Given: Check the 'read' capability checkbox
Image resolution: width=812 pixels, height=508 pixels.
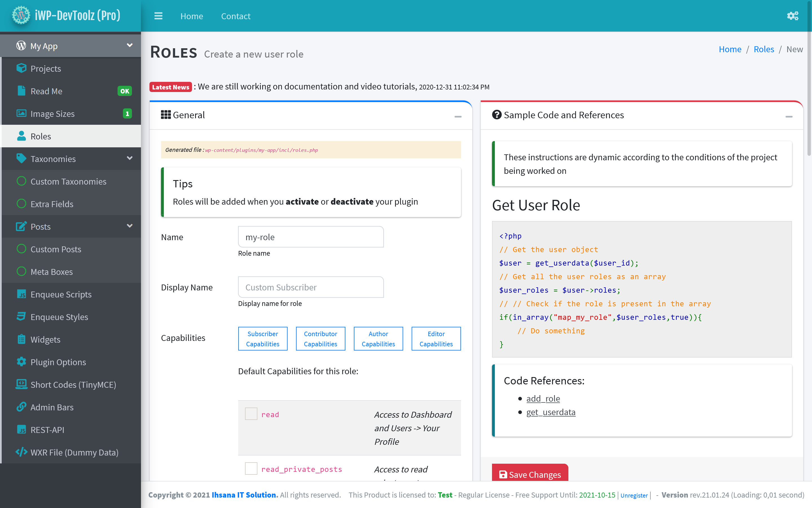Looking at the screenshot, I should point(251,413).
